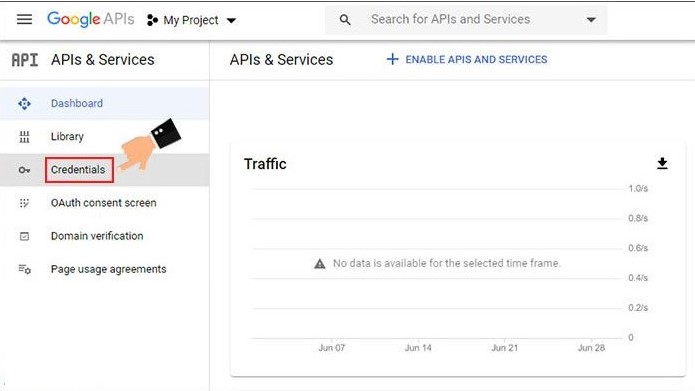
Task: Open the hamburger navigation menu
Action: tap(24, 20)
